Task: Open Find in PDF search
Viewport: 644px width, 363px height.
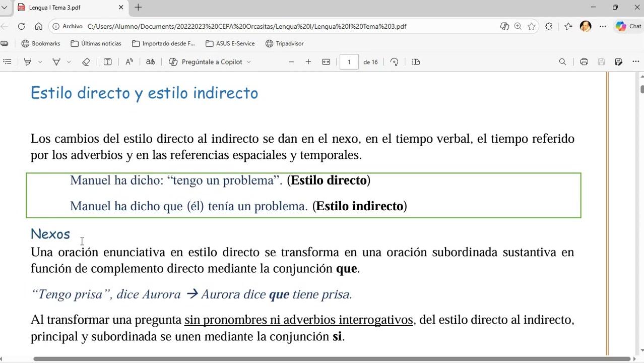Action: (x=562, y=62)
